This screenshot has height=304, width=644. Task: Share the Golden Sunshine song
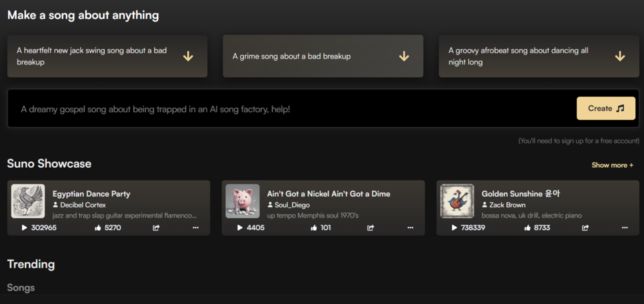coord(585,227)
